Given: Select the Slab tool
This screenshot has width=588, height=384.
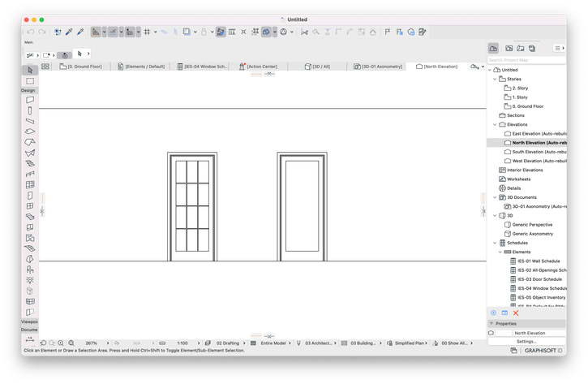Looking at the screenshot, I should pyautogui.click(x=30, y=132).
